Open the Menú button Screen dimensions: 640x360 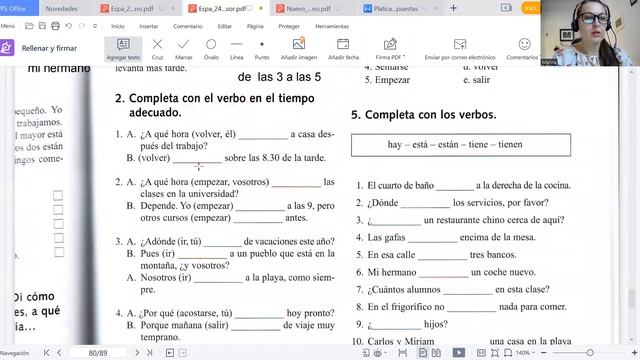point(8,26)
